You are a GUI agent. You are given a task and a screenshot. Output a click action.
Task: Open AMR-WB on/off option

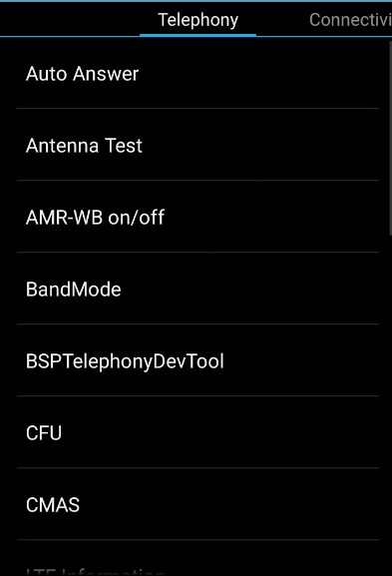(197, 217)
